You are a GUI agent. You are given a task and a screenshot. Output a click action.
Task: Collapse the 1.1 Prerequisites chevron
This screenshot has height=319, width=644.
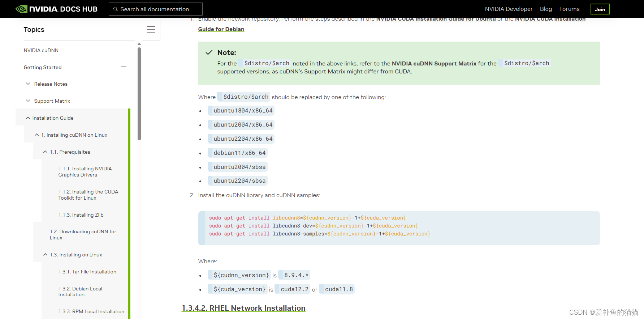click(x=45, y=152)
